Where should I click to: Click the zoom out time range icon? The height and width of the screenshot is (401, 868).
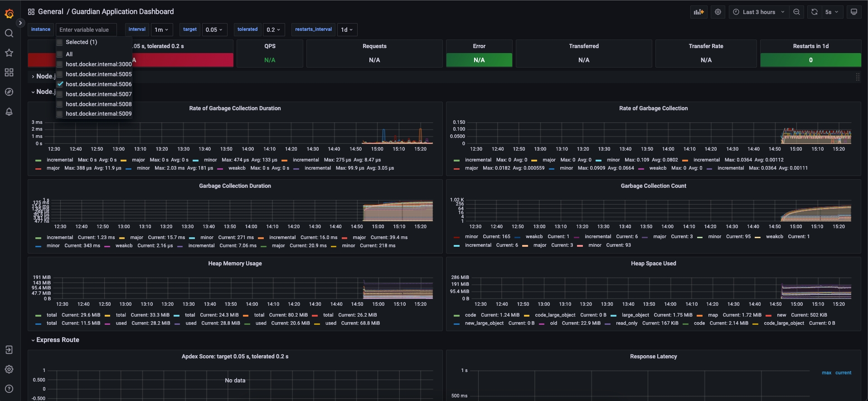pyautogui.click(x=796, y=12)
